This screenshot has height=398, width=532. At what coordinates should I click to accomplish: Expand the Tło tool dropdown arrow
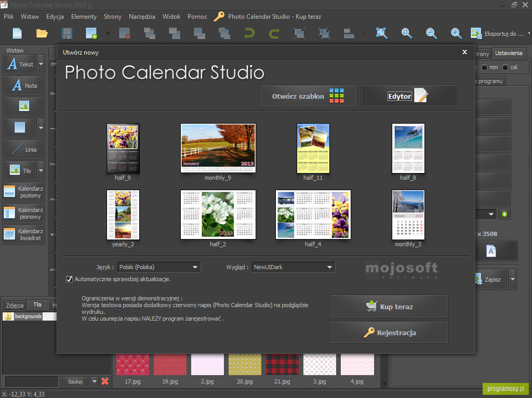(x=41, y=170)
